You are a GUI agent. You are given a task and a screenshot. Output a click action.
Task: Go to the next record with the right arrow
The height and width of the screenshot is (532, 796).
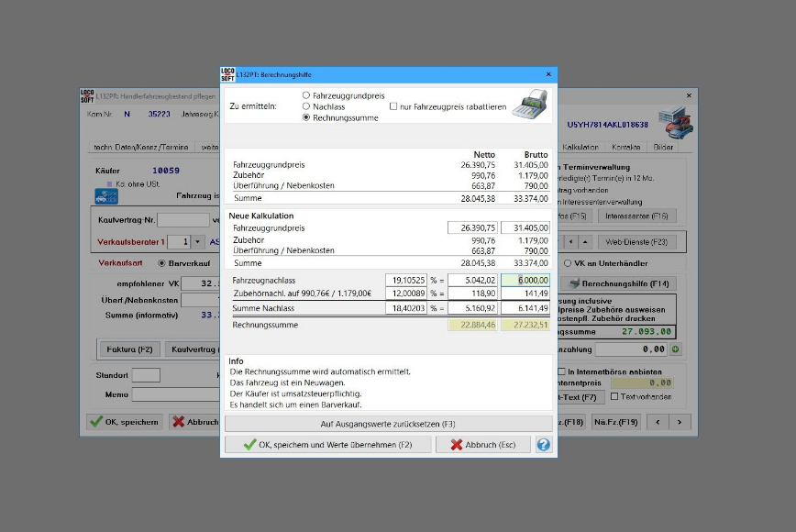[x=680, y=422]
